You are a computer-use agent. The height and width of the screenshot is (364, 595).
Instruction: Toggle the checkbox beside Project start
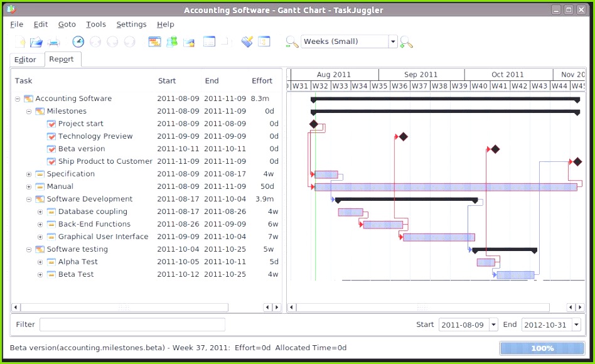50,124
